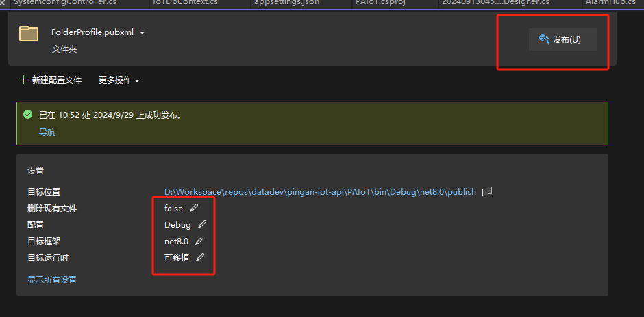Edit 删除现有文件 setting with pencil icon
644x317 pixels.
click(x=194, y=208)
